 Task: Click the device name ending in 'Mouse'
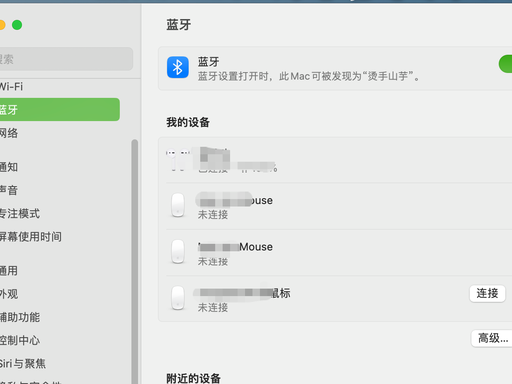(235, 247)
